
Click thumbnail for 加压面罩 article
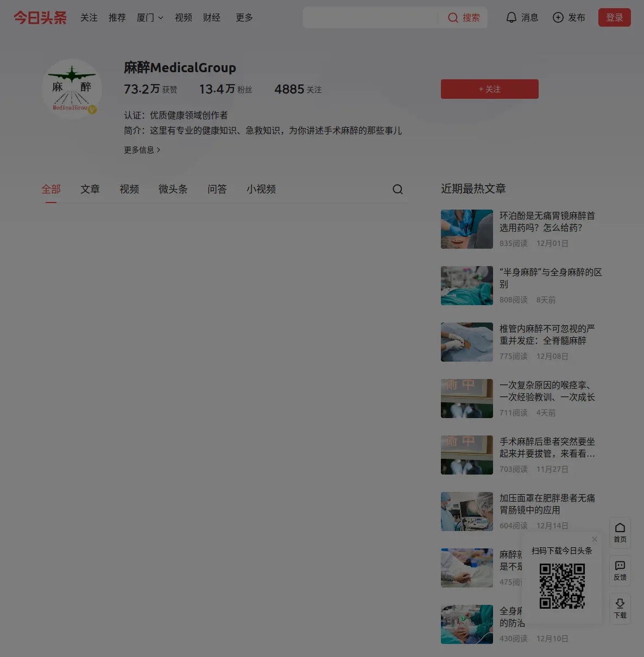coord(467,511)
